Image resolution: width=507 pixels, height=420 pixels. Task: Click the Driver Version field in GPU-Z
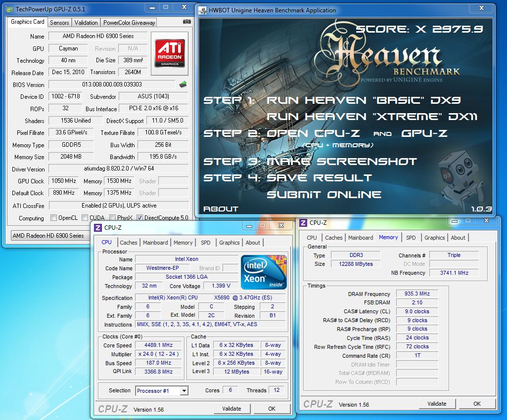pos(119,168)
